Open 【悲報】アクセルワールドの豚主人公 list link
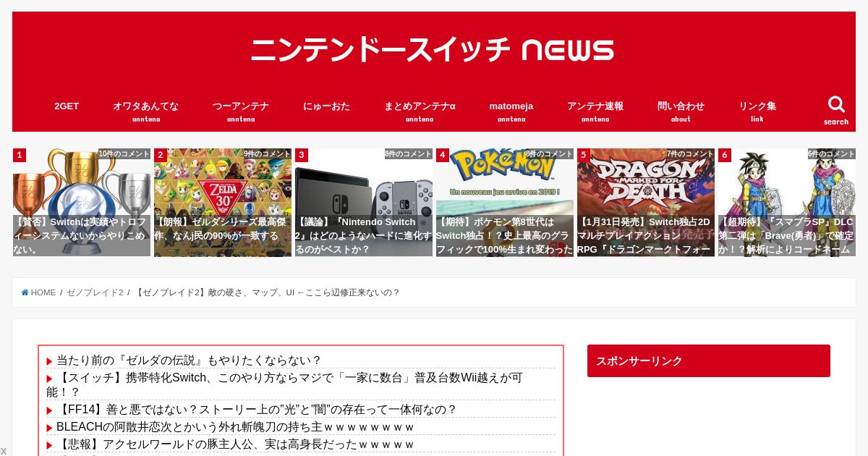Image resolution: width=868 pixels, height=456 pixels. (x=235, y=444)
